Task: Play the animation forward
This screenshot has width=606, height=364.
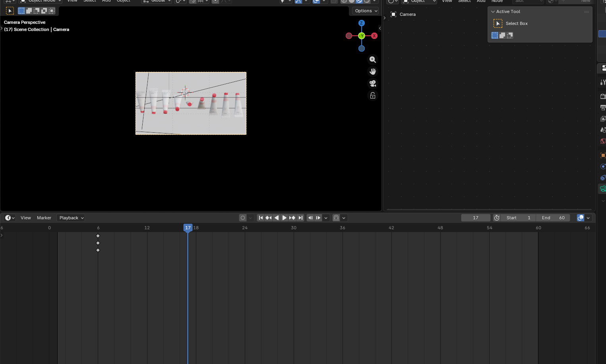Action: (285, 218)
